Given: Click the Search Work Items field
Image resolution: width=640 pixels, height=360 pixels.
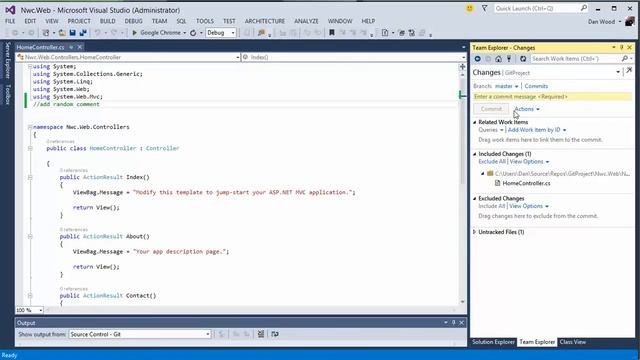Looking at the screenshot, I should (x=576, y=59).
